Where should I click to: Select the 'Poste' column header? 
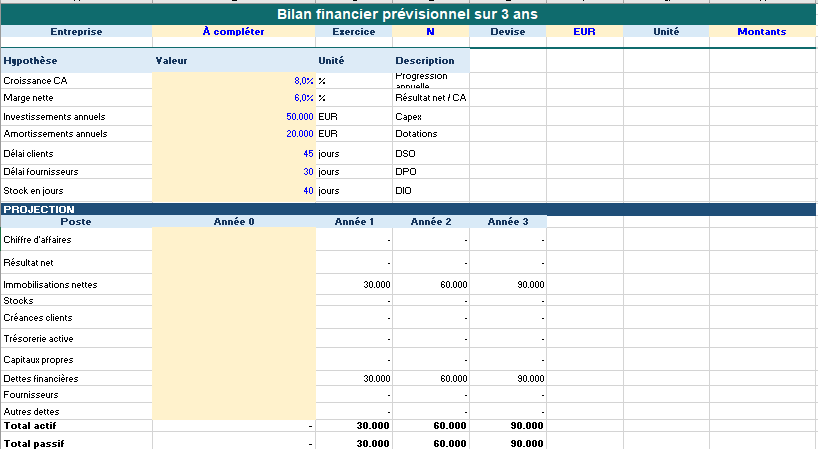coord(76,222)
